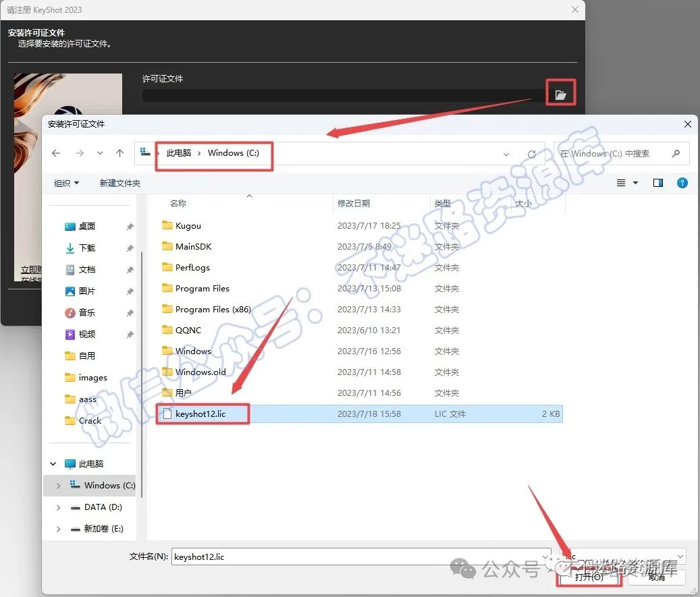Click 新建文件夹 button

pyautogui.click(x=119, y=183)
